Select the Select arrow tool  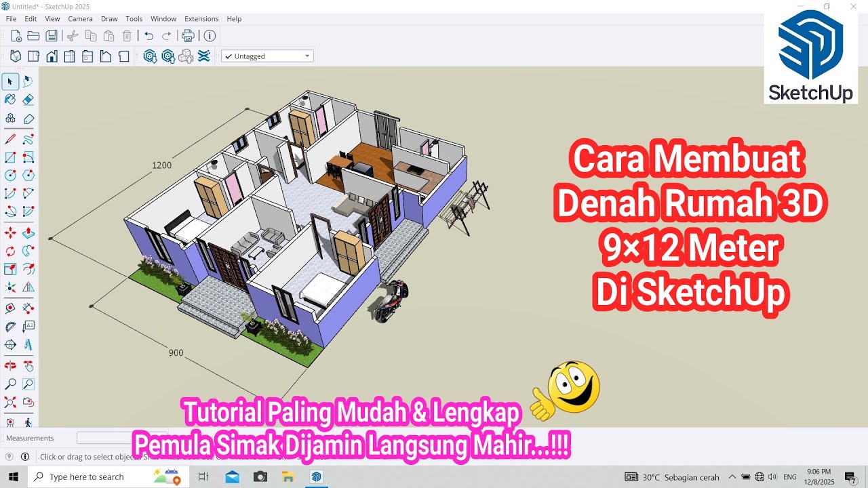pos(10,82)
